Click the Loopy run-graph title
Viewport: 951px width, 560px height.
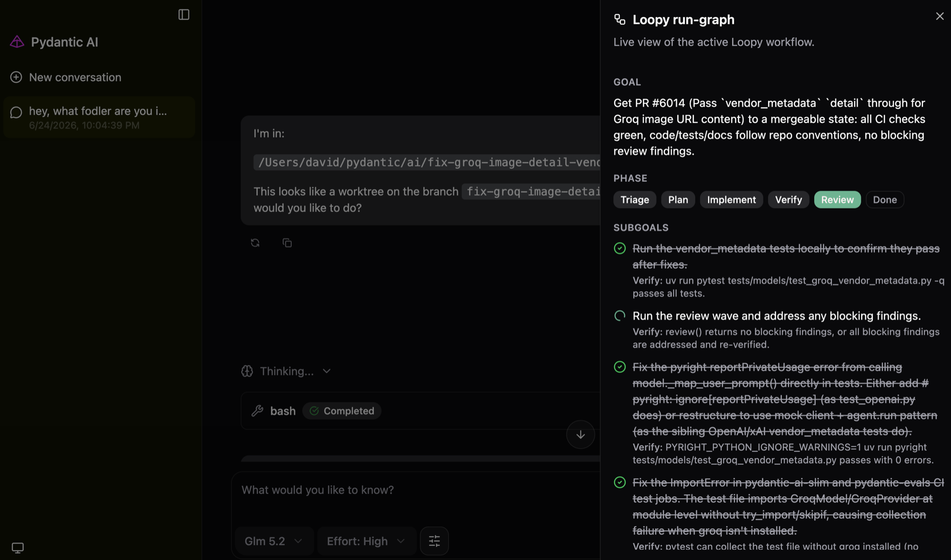pos(683,20)
